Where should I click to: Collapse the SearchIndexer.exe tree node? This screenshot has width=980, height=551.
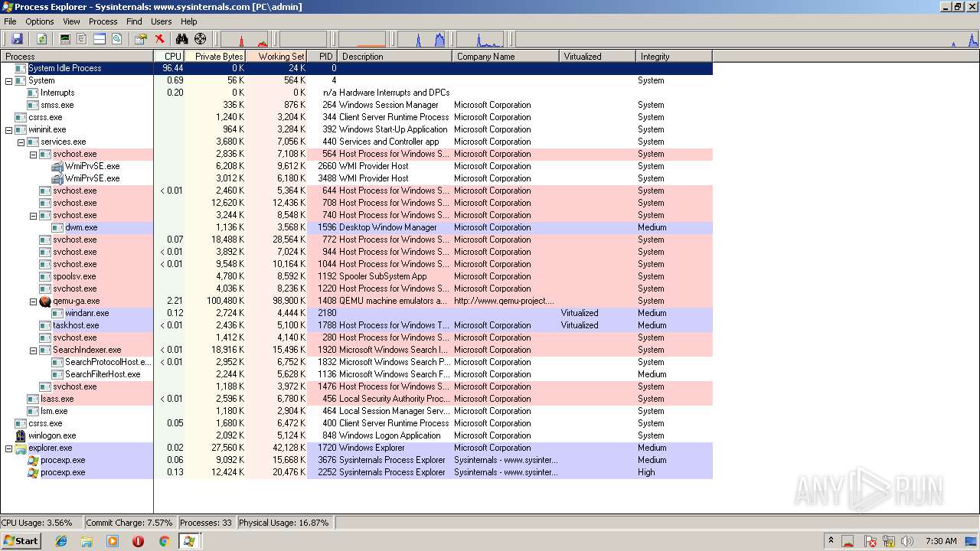tap(33, 350)
